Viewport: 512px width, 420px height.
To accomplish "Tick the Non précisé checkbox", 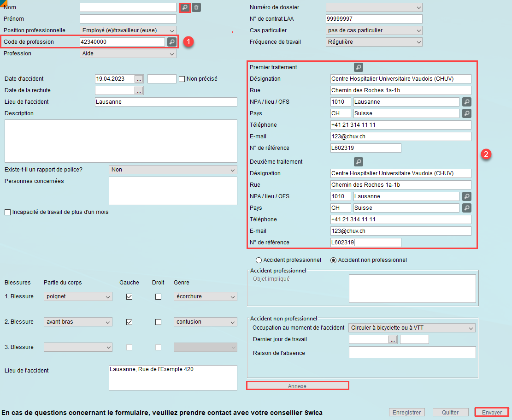I will tap(182, 79).
